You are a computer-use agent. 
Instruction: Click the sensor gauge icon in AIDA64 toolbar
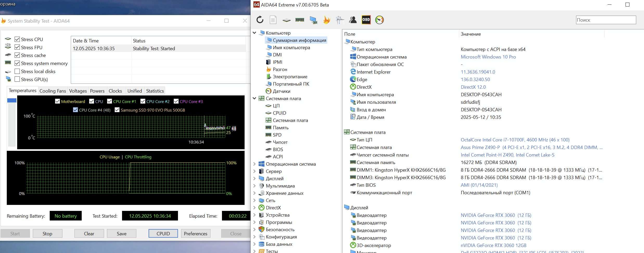tap(379, 20)
